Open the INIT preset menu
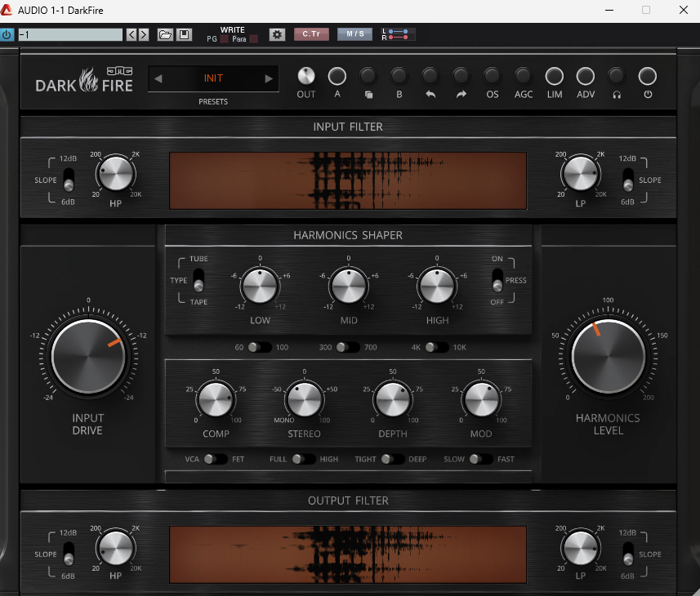Screen dimensions: 700x596 213,78
